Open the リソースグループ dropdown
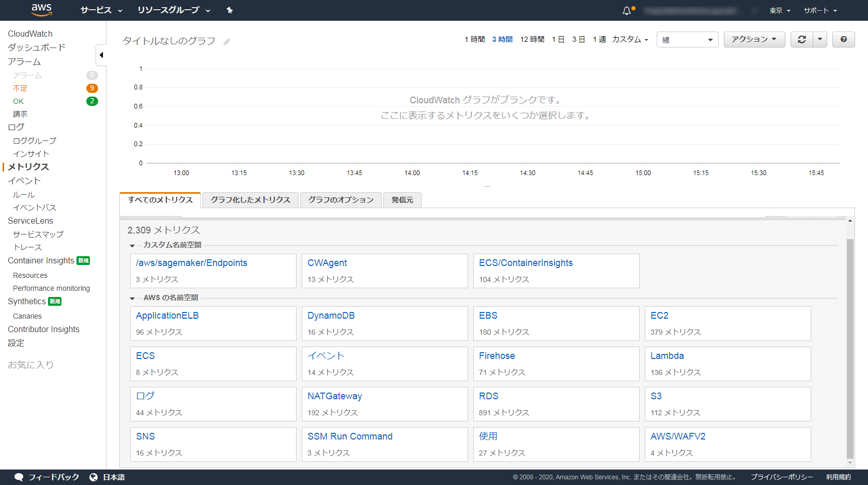This screenshot has height=485, width=868. click(174, 10)
